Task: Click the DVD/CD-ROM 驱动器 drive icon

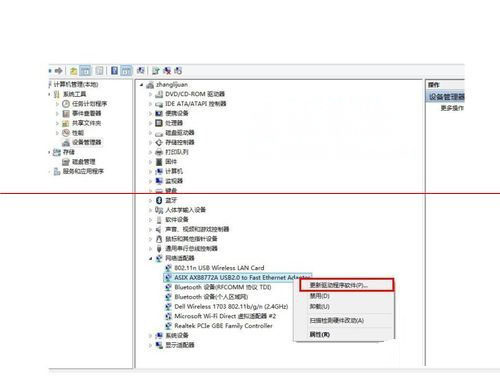Action: 159,94
